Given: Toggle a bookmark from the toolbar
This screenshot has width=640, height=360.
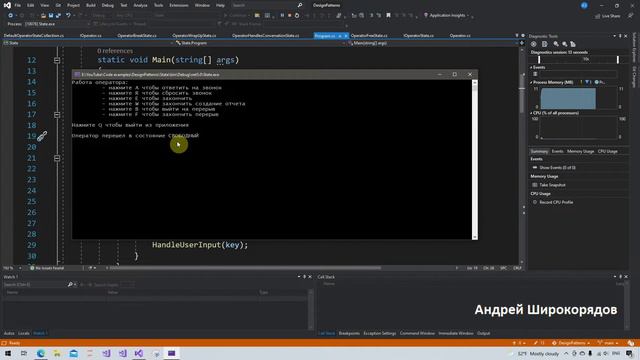Looking at the screenshot, I should (388, 16).
